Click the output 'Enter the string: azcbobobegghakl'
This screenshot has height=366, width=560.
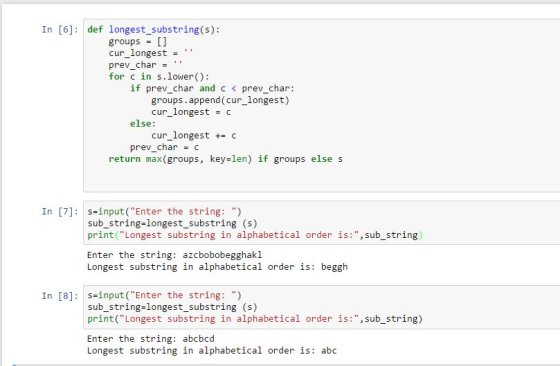[x=175, y=255]
